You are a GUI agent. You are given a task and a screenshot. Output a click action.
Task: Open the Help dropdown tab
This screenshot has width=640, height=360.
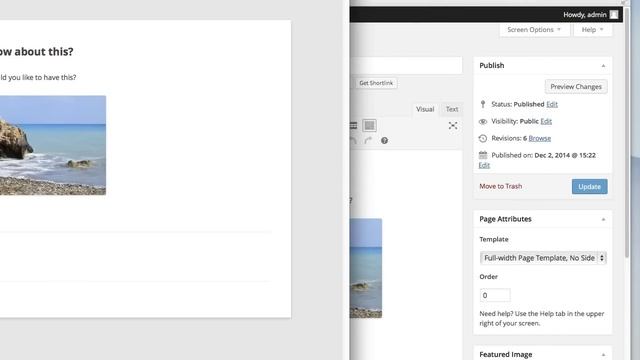[x=593, y=30]
